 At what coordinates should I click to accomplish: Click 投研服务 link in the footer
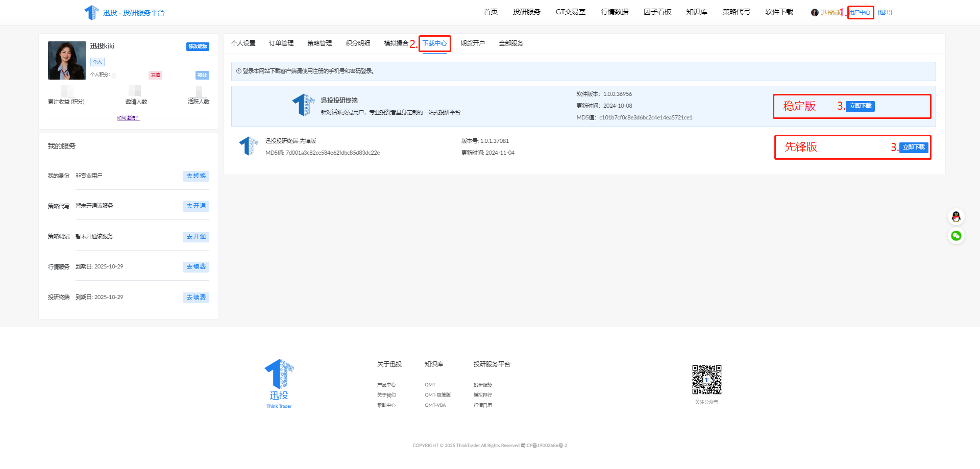click(483, 385)
